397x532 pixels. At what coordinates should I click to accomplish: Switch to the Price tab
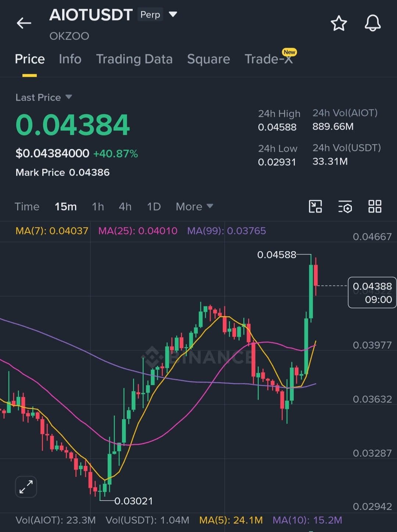[30, 59]
